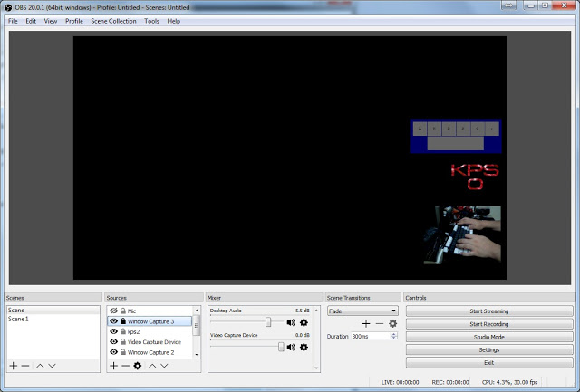
Task: Open transition properties gear icon
Action: click(x=392, y=324)
